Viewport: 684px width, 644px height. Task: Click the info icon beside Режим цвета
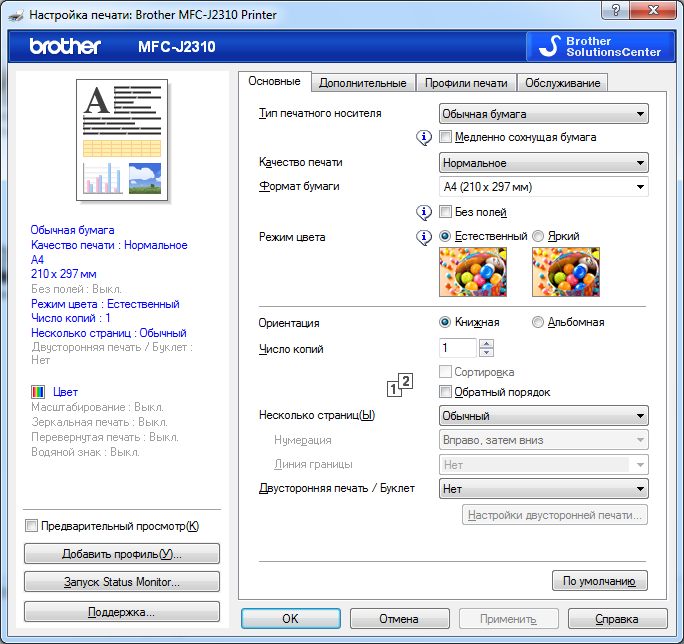424,237
